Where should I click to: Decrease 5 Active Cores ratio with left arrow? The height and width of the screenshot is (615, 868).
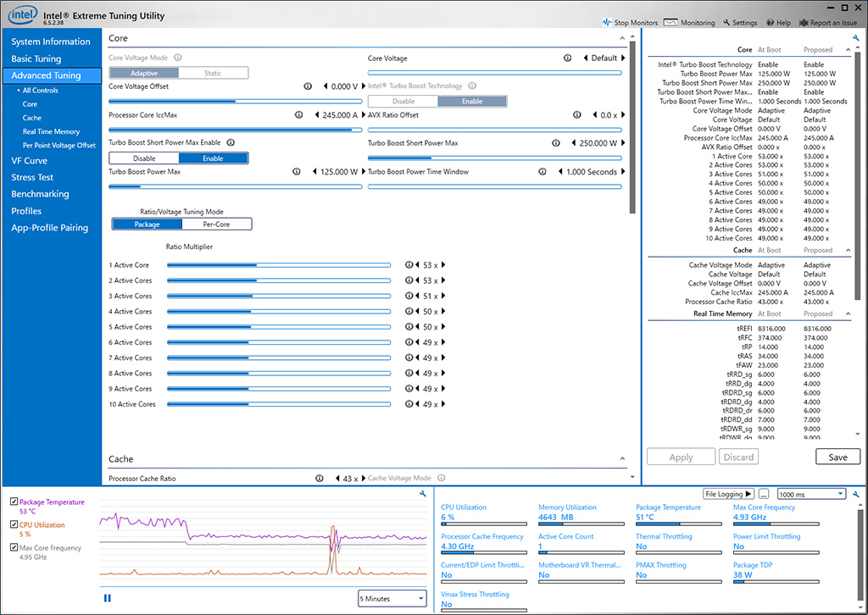point(417,327)
